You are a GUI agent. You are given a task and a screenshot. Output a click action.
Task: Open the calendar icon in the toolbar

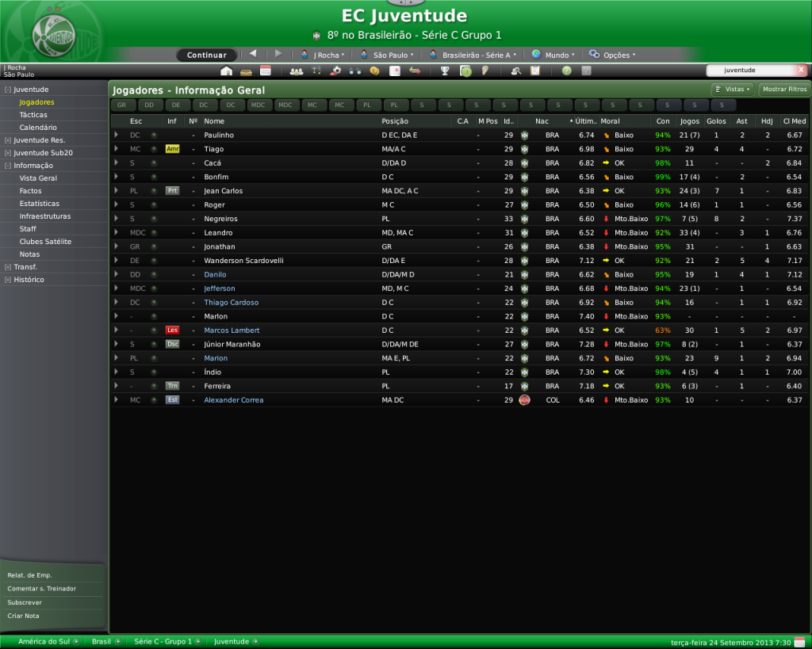[x=266, y=71]
